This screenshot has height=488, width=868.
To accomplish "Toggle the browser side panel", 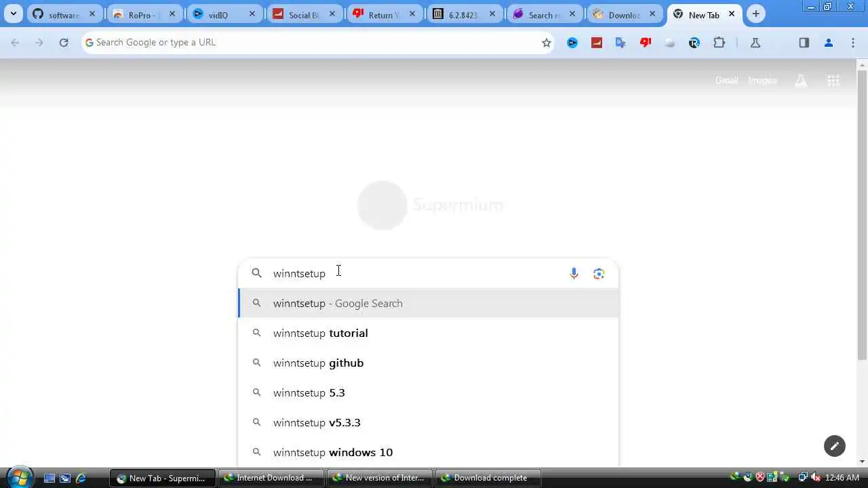I will click(804, 43).
